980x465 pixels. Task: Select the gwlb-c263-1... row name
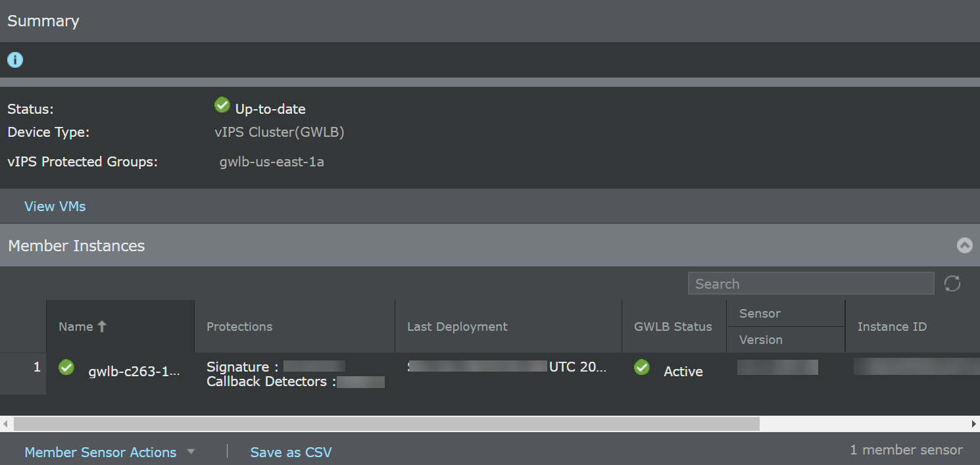[134, 372]
